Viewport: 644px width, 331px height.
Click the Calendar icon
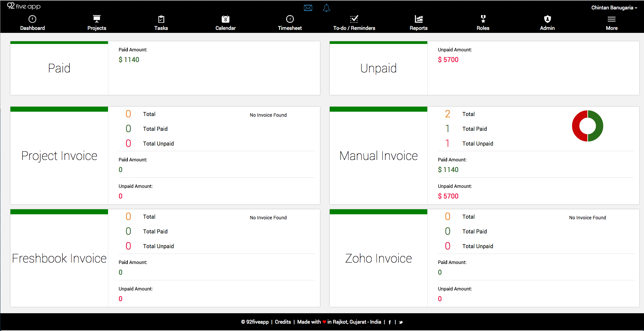[225, 19]
